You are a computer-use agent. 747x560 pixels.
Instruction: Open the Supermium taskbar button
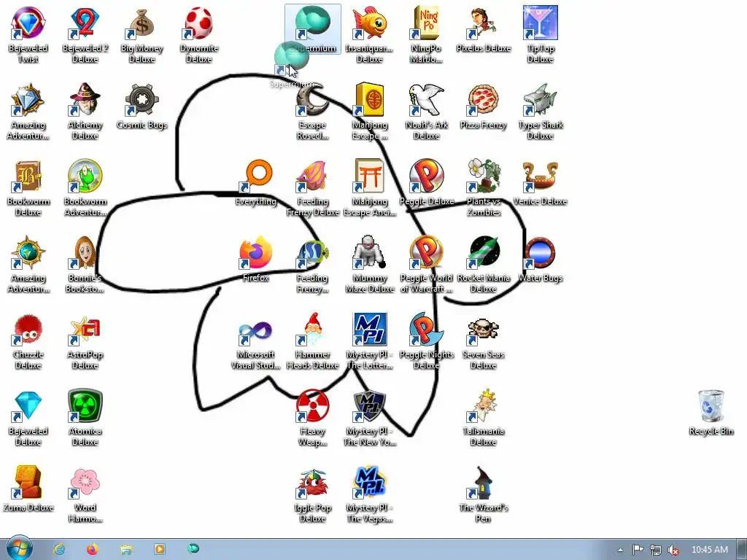click(x=193, y=549)
